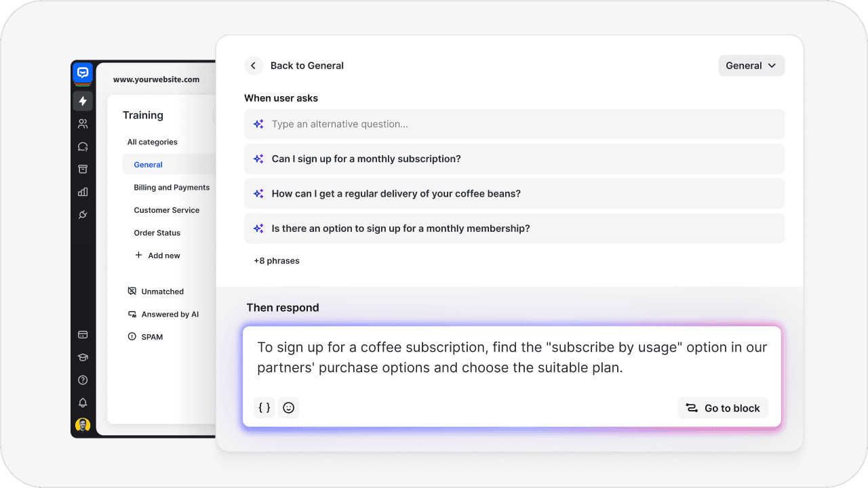Open the academy graduation cap icon
This screenshot has height=488, width=868.
pyautogui.click(x=82, y=357)
